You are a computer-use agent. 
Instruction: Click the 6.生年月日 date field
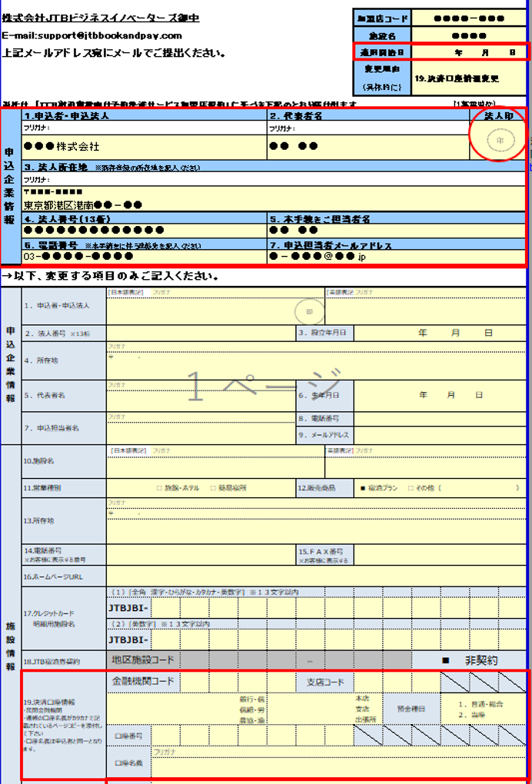click(440, 396)
